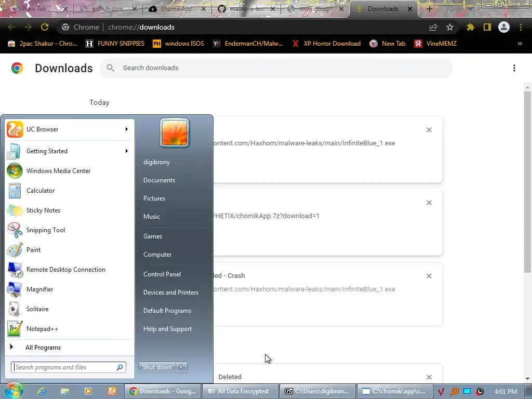Open the Shut down options arrow
This screenshot has width=532, height=399.
coord(181,367)
